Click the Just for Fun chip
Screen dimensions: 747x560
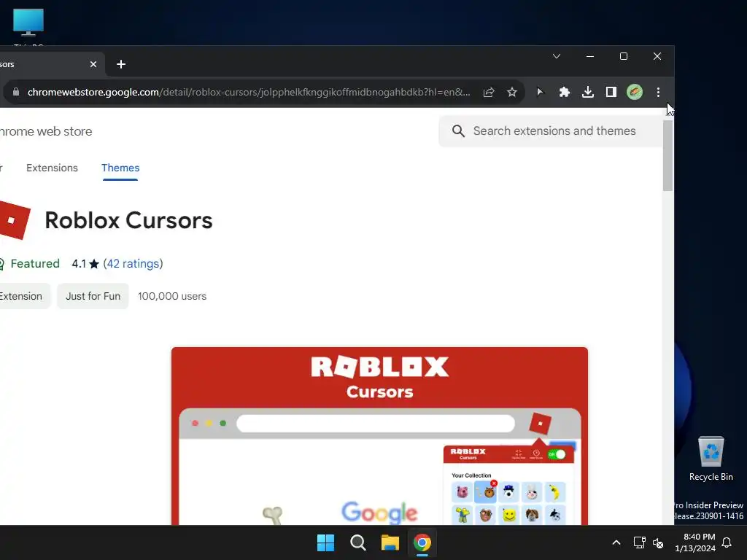coord(93,296)
